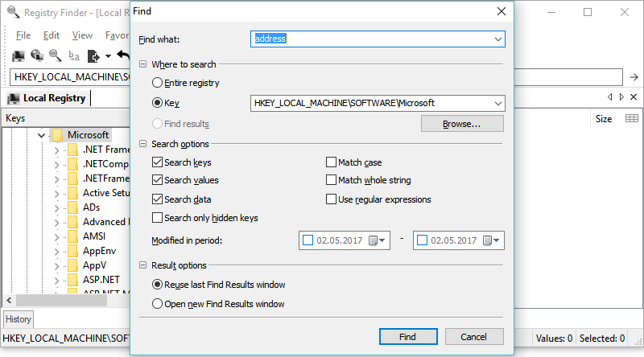The height and width of the screenshot is (357, 644).
Task: Switch to the History tab
Action: 19,319
